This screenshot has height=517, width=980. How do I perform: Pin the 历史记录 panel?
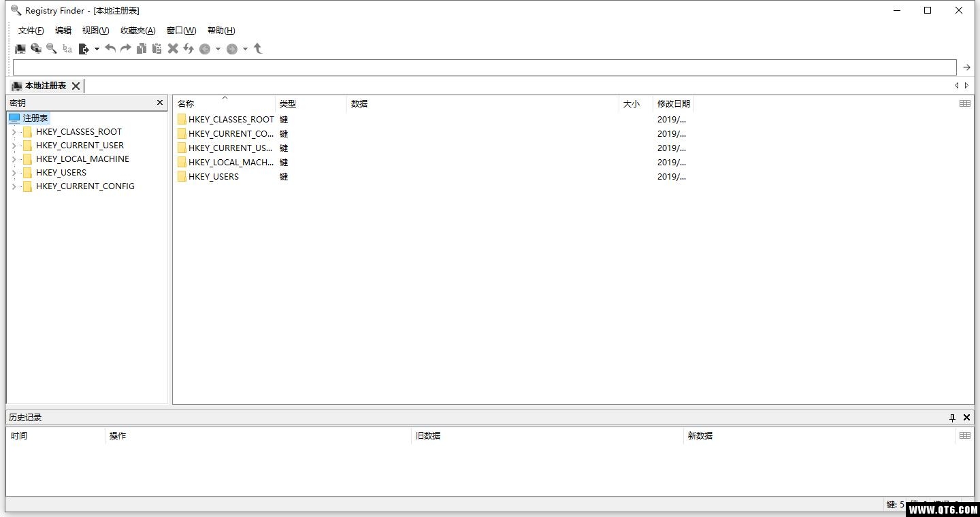952,418
